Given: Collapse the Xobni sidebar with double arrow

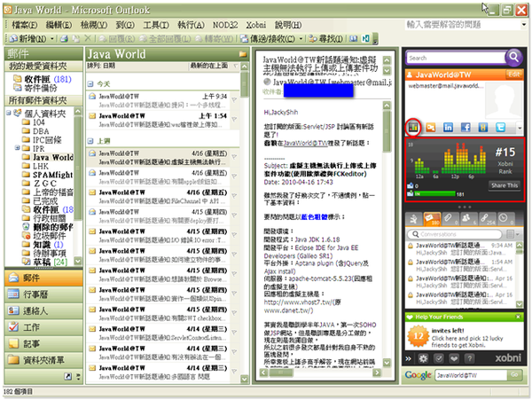Looking at the screenshot, I should pos(409,358).
